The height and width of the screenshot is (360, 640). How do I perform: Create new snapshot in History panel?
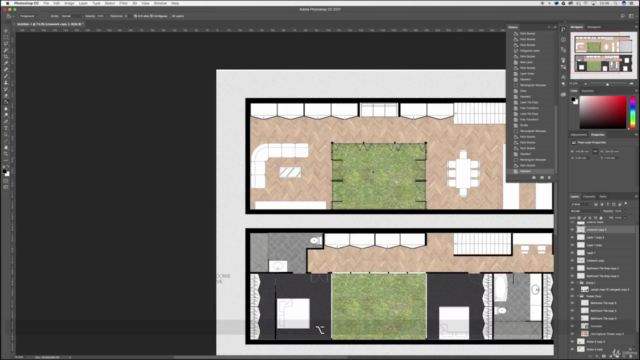542,178
